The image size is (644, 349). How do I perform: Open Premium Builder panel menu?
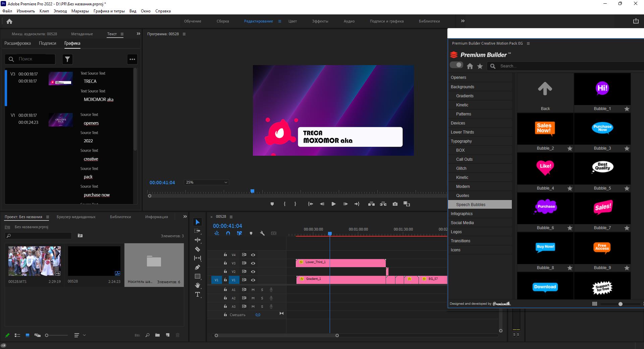(x=528, y=43)
